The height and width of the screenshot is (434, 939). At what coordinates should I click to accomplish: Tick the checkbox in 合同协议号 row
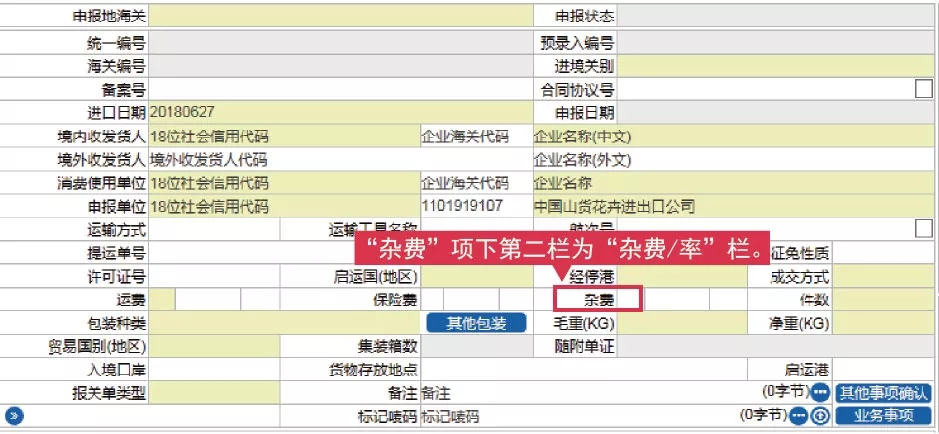[923, 89]
